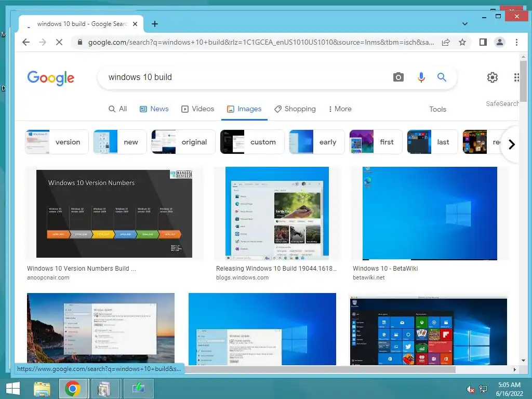This screenshot has height=399, width=532.
Task: Switch to All results tab
Action: point(118,109)
